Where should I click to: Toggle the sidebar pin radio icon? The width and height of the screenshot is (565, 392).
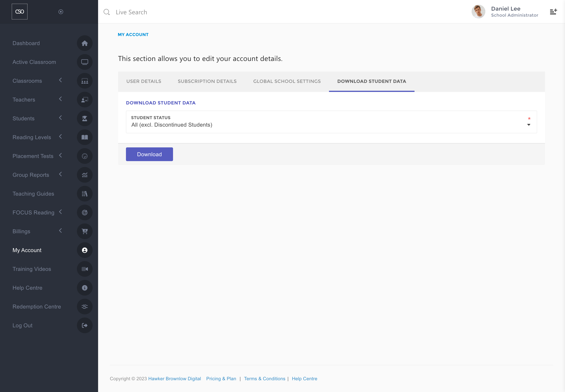click(61, 12)
